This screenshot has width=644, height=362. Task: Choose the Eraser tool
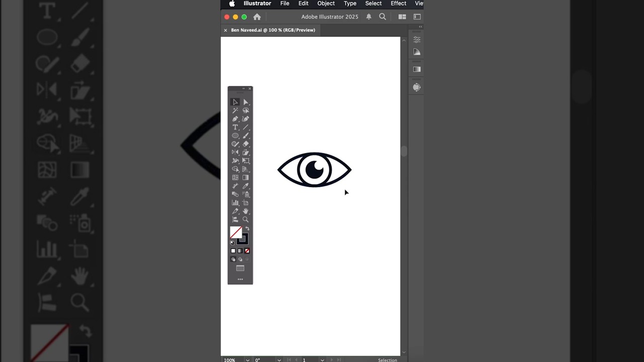246,144
